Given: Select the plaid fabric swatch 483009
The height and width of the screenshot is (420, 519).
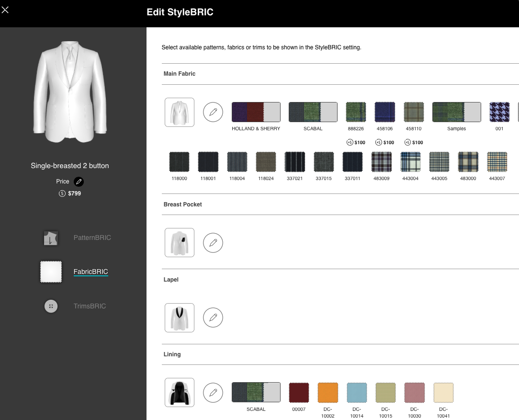Looking at the screenshot, I should pyautogui.click(x=382, y=162).
